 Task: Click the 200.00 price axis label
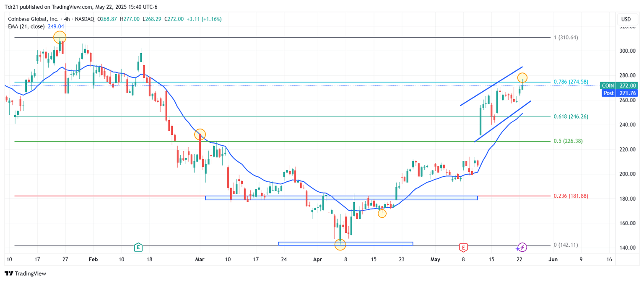point(628,174)
